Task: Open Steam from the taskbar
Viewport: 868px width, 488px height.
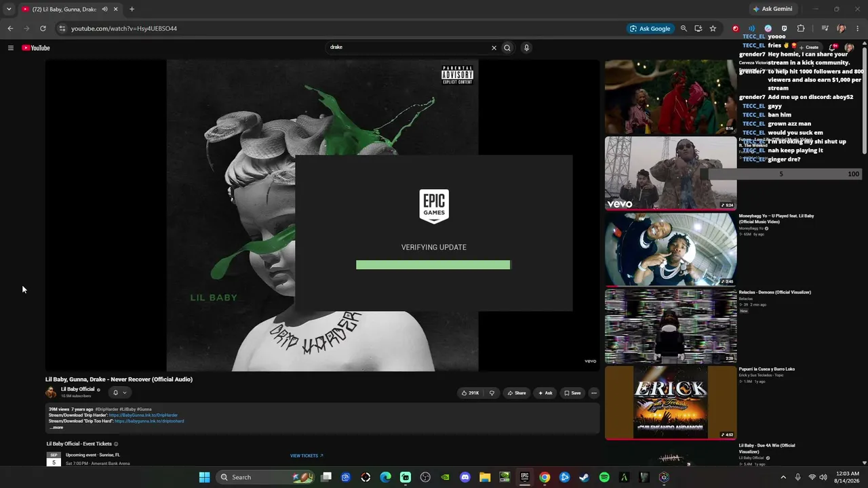Action: tap(584, 477)
